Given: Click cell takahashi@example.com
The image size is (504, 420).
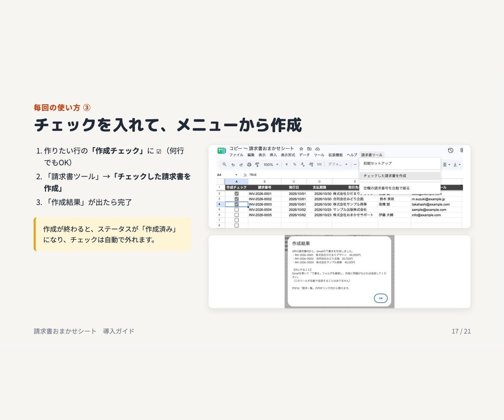Looking at the screenshot, I should (437, 204).
